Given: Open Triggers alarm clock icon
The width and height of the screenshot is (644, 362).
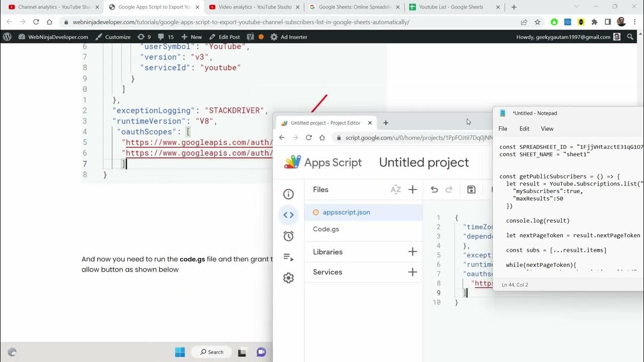Looking at the screenshot, I should click(x=288, y=236).
